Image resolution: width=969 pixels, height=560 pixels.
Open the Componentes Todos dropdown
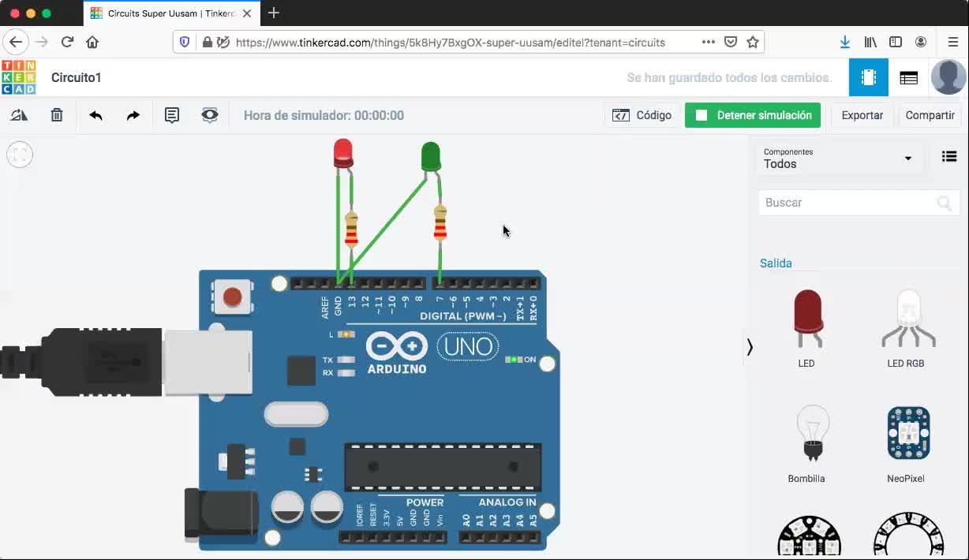tap(839, 159)
